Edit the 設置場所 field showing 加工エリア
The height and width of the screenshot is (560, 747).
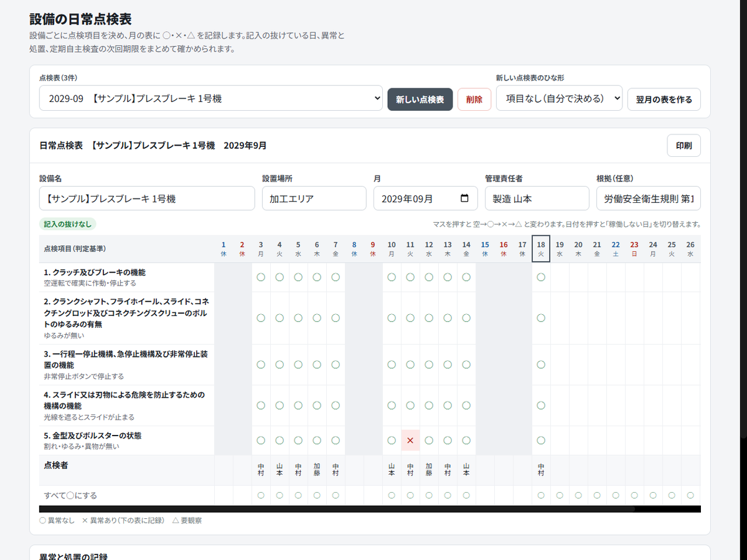pos(314,198)
